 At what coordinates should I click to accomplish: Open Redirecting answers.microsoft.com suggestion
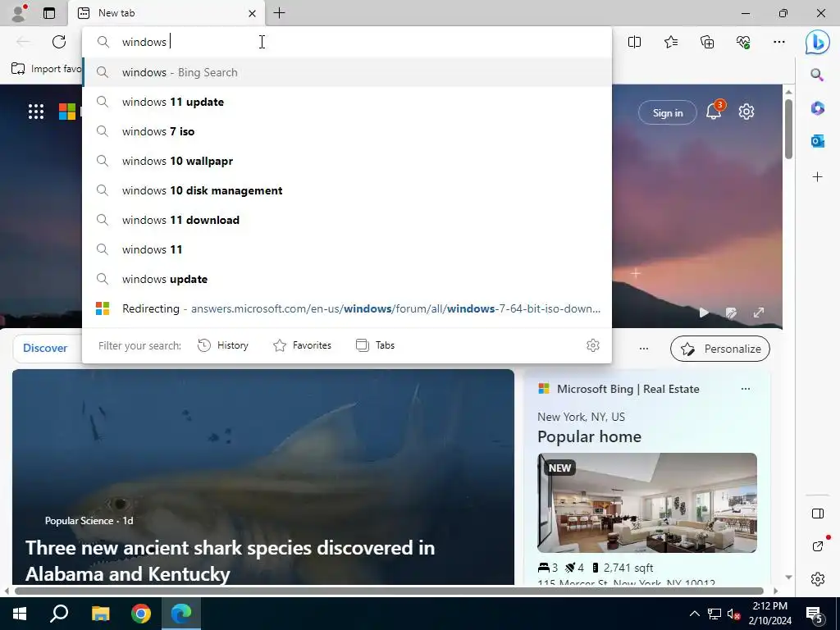[x=347, y=308]
